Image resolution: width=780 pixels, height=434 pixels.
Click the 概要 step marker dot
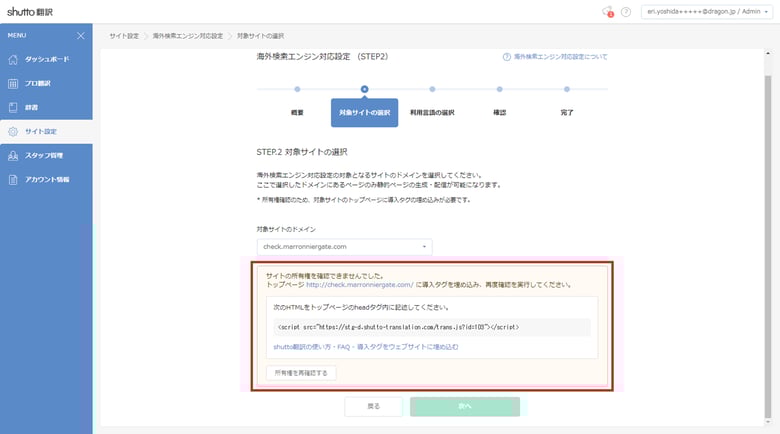[297, 89]
